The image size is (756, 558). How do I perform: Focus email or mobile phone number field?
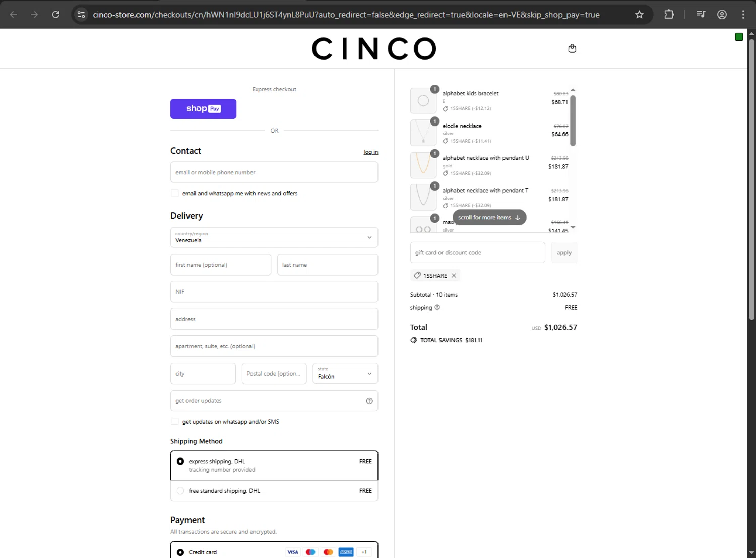tap(274, 172)
